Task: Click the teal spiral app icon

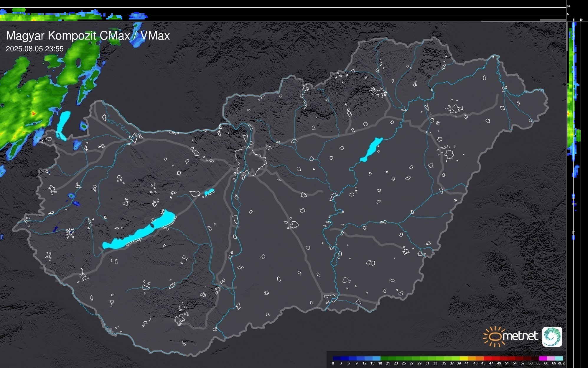Action: tap(552, 336)
